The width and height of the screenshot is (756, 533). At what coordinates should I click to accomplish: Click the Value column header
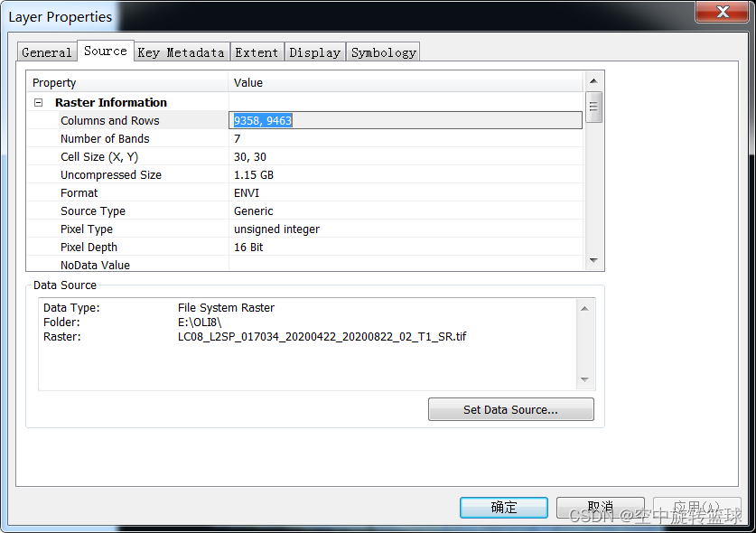405,82
